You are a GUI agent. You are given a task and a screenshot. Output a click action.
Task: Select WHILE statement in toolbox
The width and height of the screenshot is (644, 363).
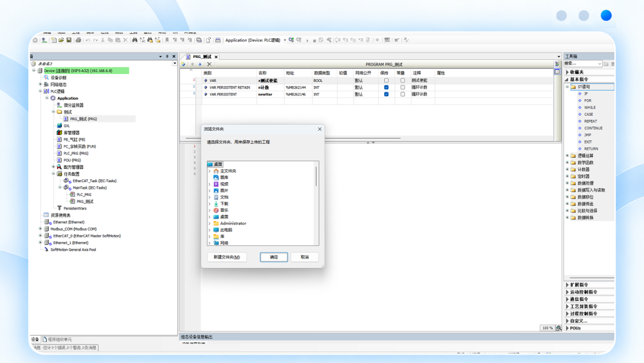click(590, 107)
